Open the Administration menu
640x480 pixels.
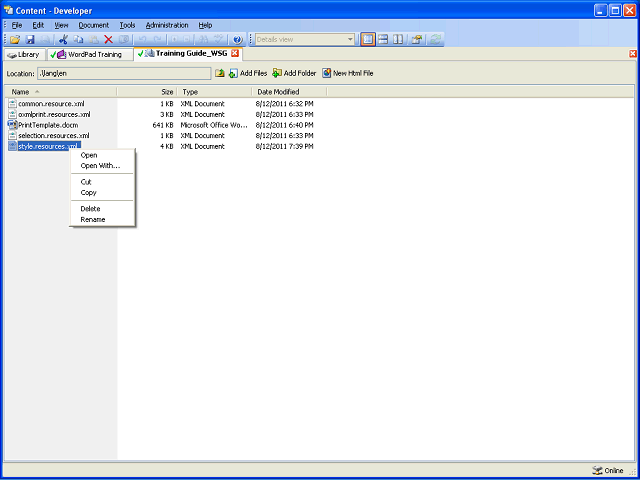coord(167,25)
